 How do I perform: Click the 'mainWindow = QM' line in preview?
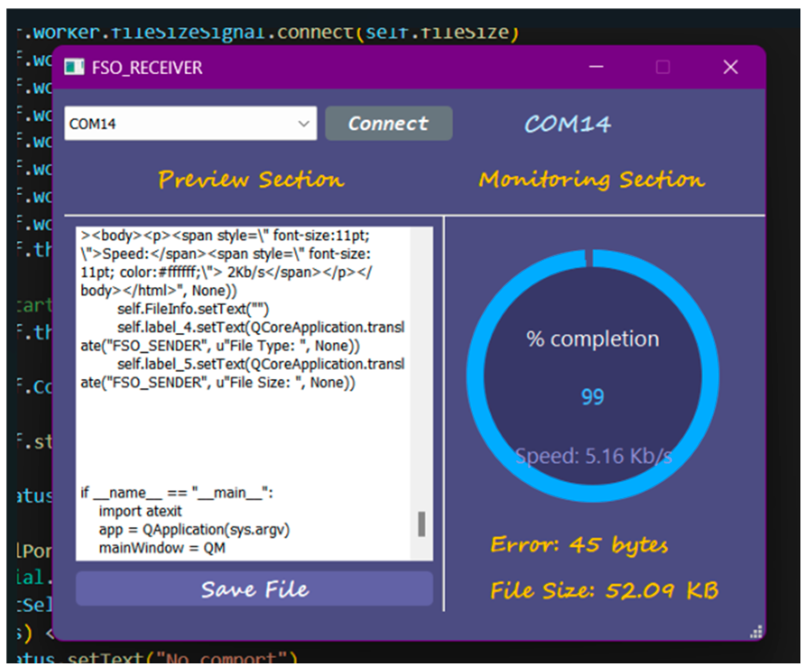[162, 548]
